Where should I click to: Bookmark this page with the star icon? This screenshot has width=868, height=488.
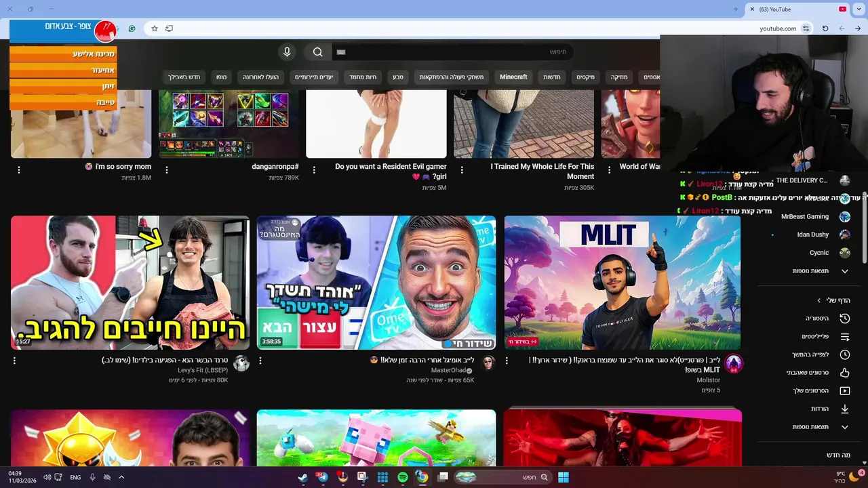155,28
